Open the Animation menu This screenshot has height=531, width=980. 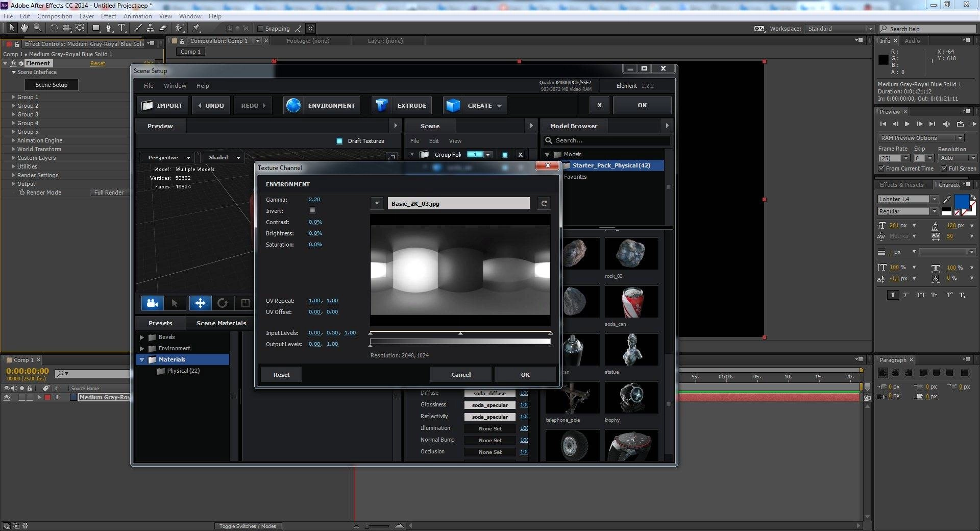click(x=138, y=16)
